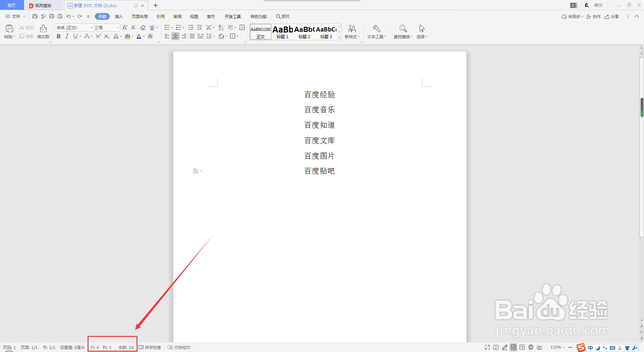Toggle Align Left
This screenshot has width=644, height=352.
point(167,36)
